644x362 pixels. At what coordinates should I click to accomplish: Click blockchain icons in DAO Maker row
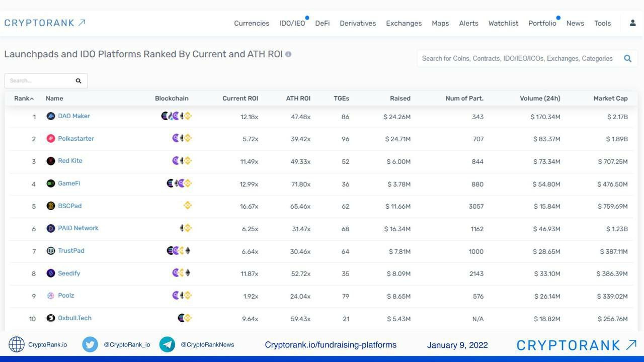[177, 116]
